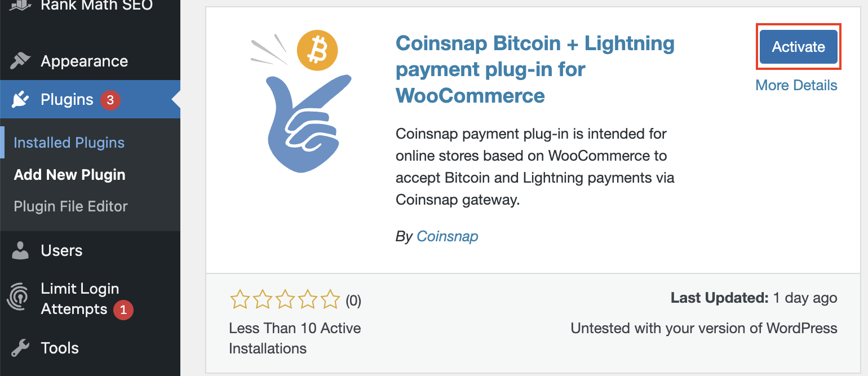The width and height of the screenshot is (868, 376).
Task: Open More Details link for Coinsnap
Action: click(796, 85)
